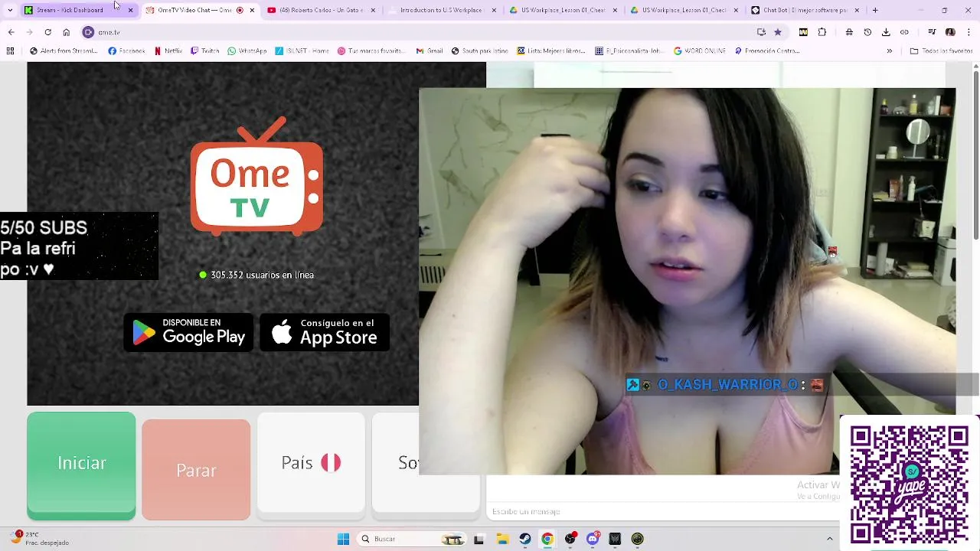Switch to Introduction to U.S Workplace tab

(x=441, y=10)
